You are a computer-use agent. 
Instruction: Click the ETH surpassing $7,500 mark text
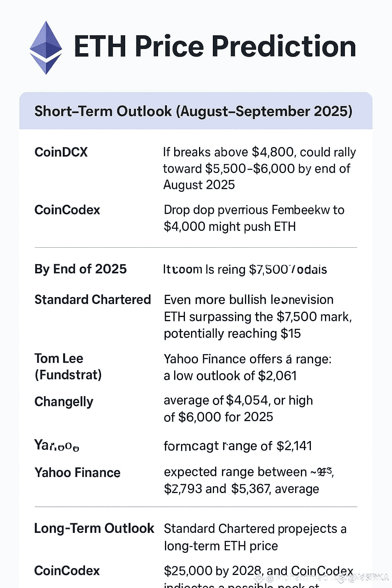(258, 317)
